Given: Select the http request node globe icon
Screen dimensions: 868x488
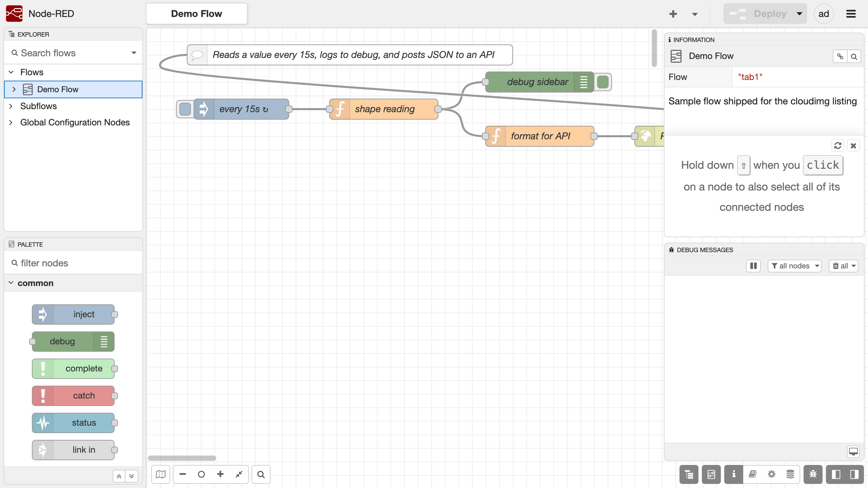Looking at the screenshot, I should pyautogui.click(x=645, y=136).
